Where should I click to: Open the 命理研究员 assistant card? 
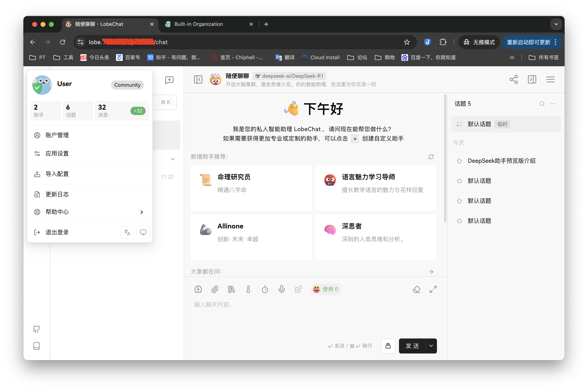click(251, 188)
